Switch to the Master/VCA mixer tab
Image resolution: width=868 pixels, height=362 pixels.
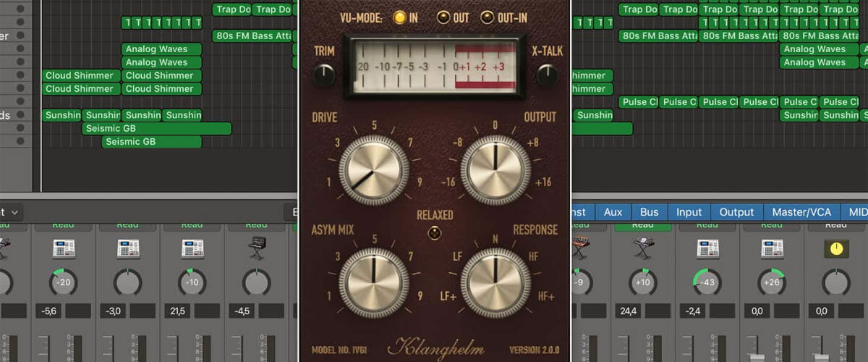point(801,212)
